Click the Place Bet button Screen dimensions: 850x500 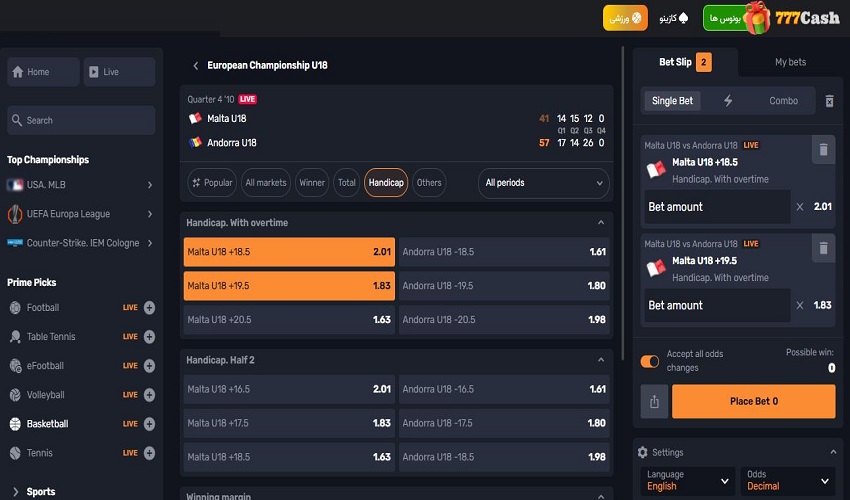(x=753, y=401)
